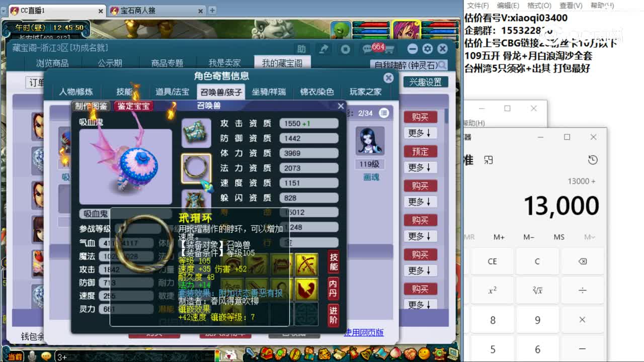Add a new browser tab with plus
This screenshot has height=362, width=644.
click(212, 10)
